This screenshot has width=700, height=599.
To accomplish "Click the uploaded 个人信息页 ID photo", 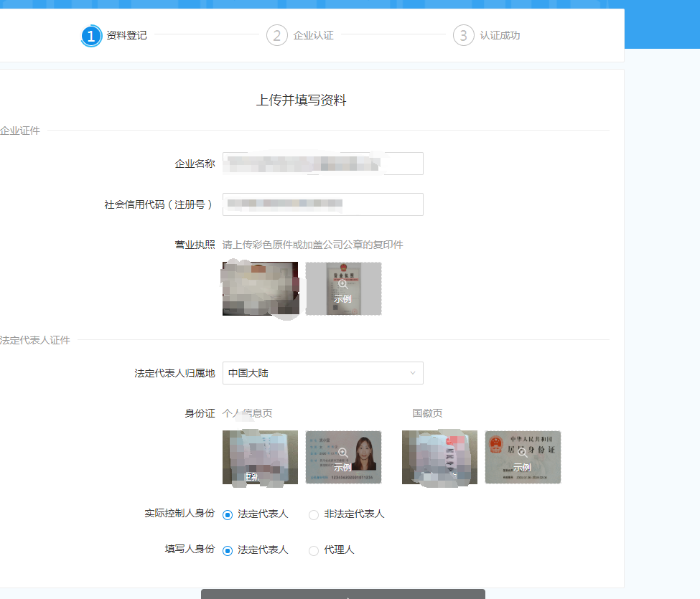I will (260, 457).
